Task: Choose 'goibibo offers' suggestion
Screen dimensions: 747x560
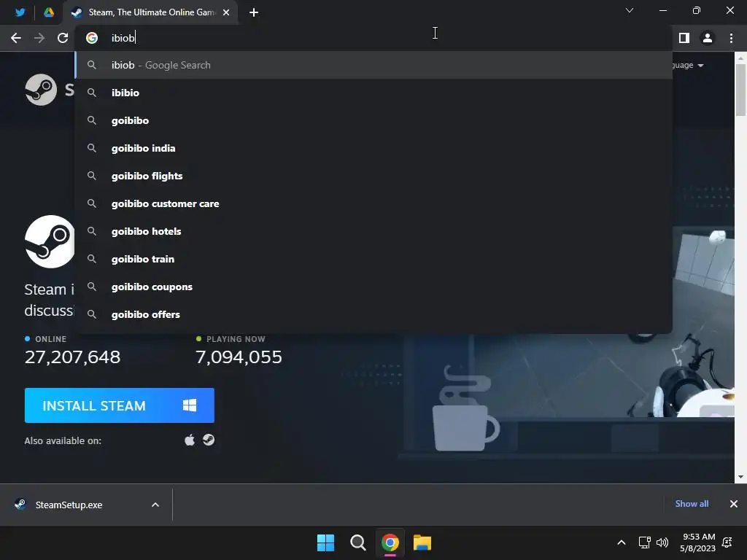Action: click(373, 314)
